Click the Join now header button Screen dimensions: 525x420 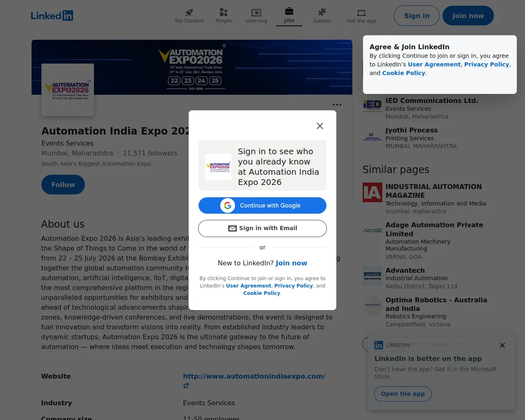pos(468,16)
